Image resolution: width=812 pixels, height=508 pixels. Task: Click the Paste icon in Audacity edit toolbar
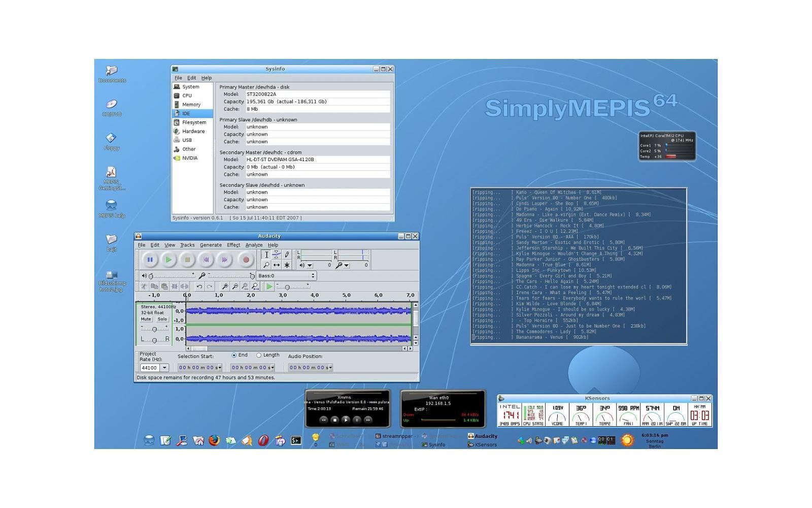tap(164, 287)
